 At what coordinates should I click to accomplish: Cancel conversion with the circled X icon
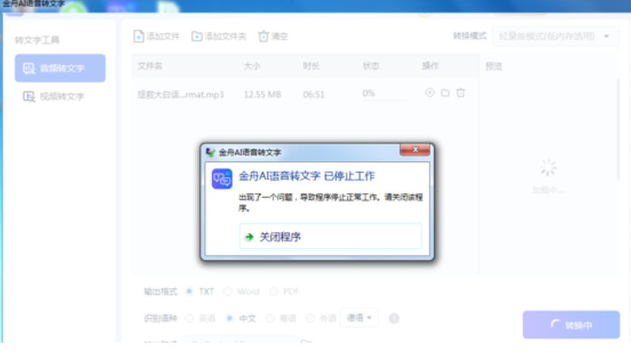[430, 93]
